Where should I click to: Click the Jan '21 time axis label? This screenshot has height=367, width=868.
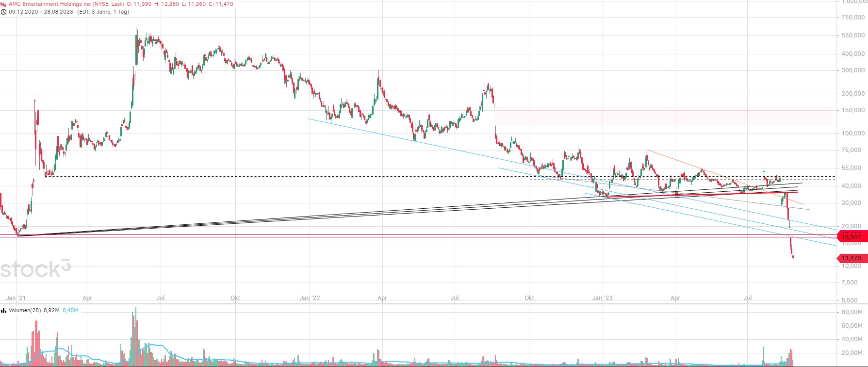click(16, 298)
